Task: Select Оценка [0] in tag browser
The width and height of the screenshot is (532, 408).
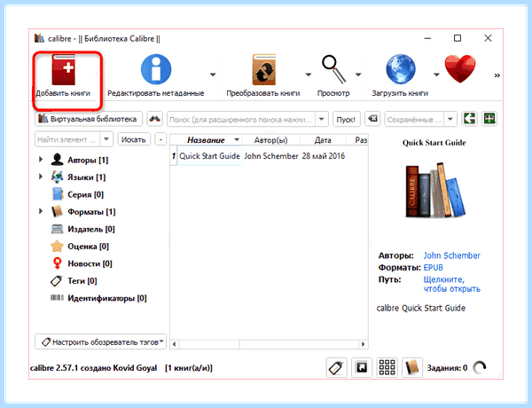Action: pos(88,246)
